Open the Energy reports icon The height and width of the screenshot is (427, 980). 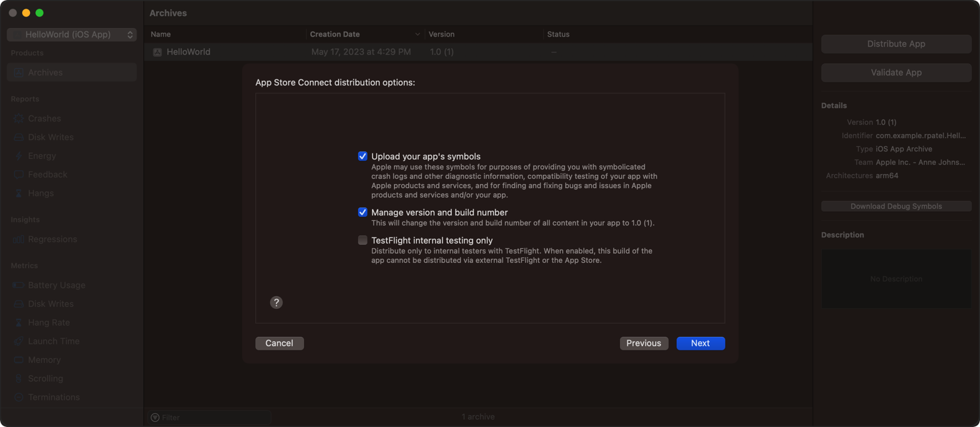point(19,155)
